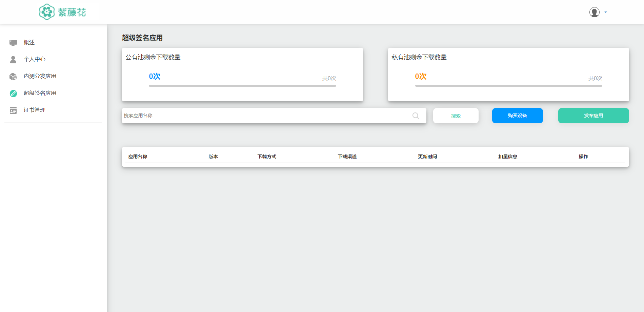Select the package icon beside 内测分发应用
The height and width of the screenshot is (312, 644).
(x=13, y=76)
